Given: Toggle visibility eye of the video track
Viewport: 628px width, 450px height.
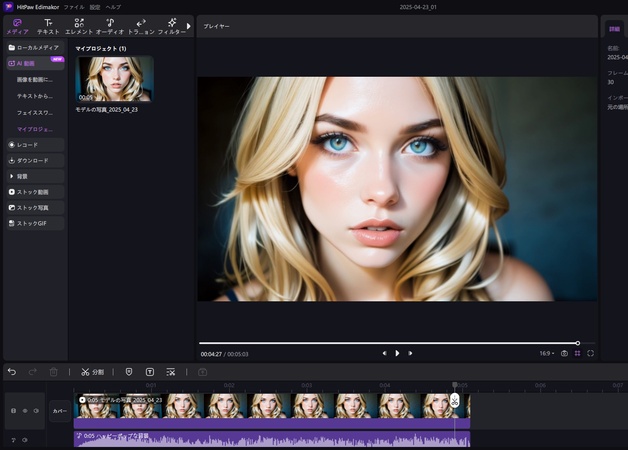Looking at the screenshot, I should 25,411.
